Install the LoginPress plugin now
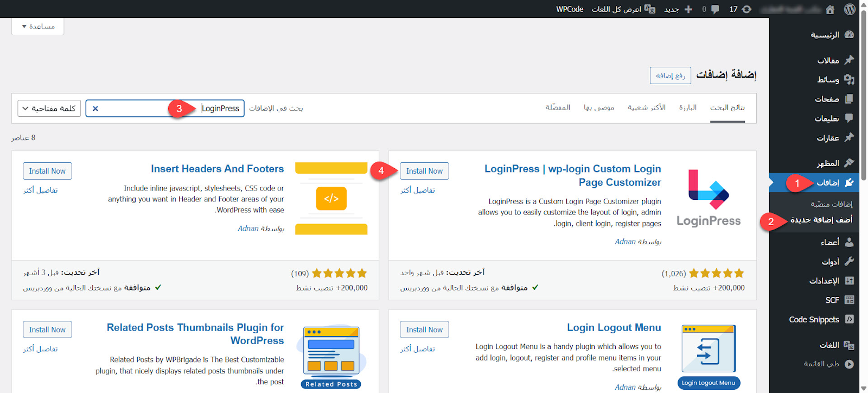This screenshot has height=393, width=868. (x=424, y=171)
